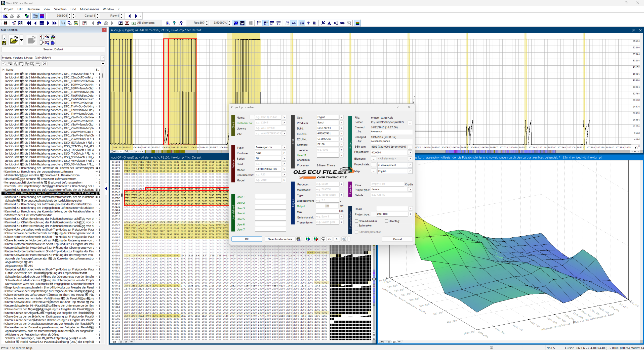Image resolution: width=644 pixels, height=350 pixels.
Task: Click the green question mark help icon
Action: coord(174,23)
